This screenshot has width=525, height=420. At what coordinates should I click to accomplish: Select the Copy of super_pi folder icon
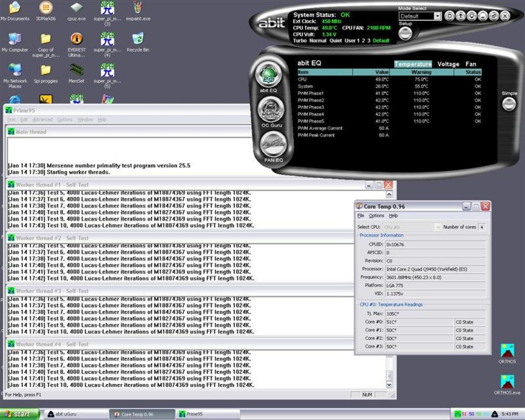coord(46,45)
